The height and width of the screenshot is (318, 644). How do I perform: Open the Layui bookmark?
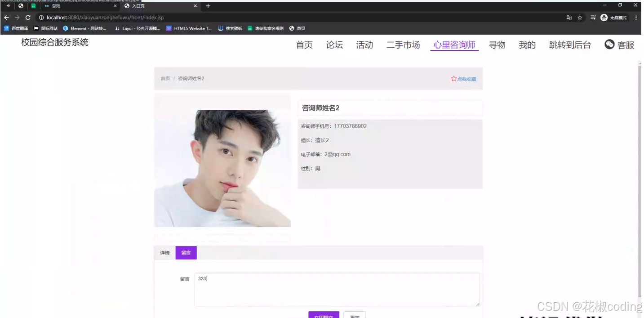coord(138,28)
